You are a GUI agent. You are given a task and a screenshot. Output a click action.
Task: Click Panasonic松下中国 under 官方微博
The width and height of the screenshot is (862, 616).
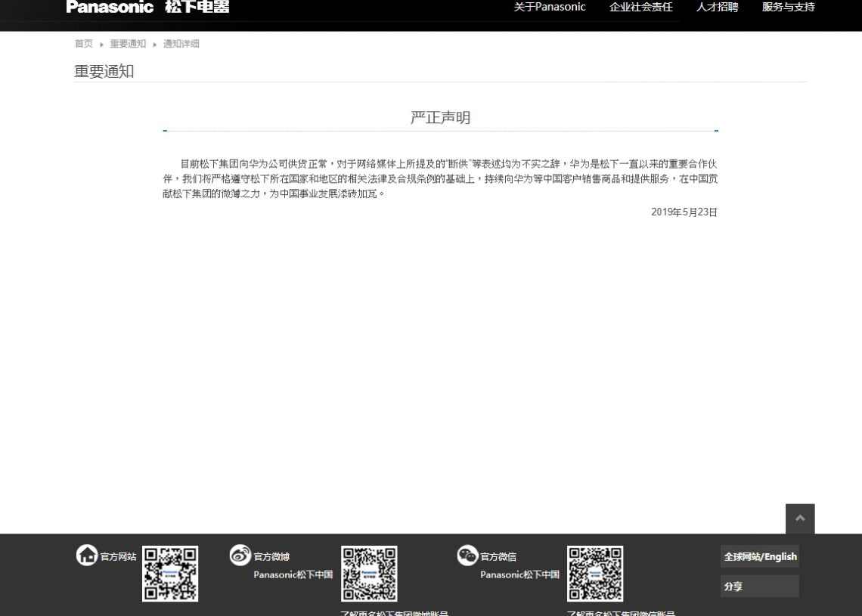(x=293, y=574)
